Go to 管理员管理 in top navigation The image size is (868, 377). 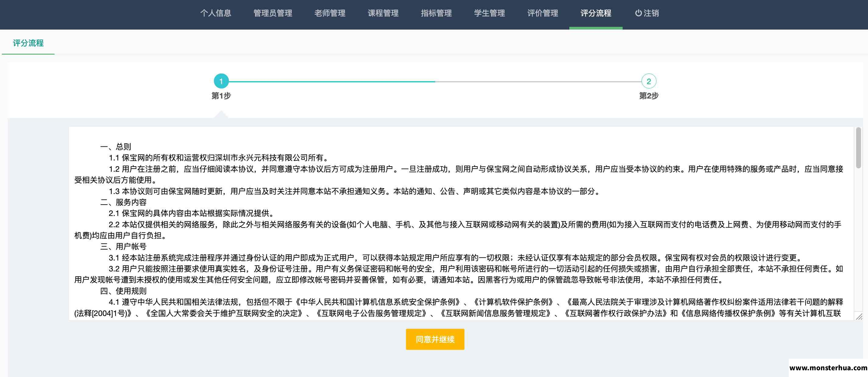click(x=272, y=13)
